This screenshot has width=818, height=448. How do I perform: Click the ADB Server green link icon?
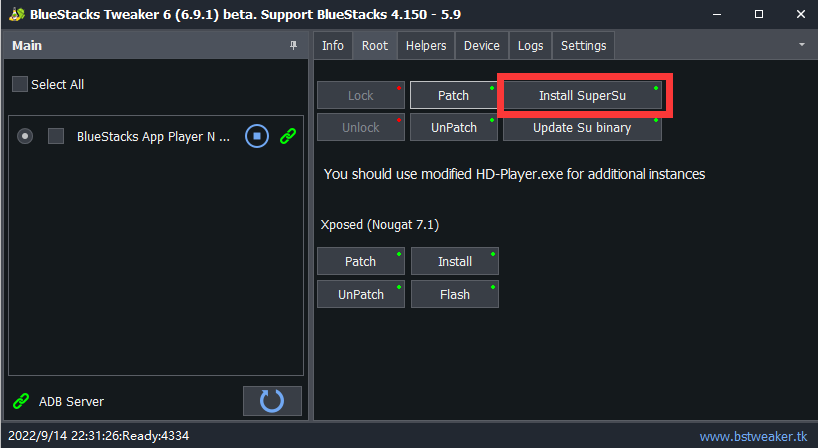point(21,401)
